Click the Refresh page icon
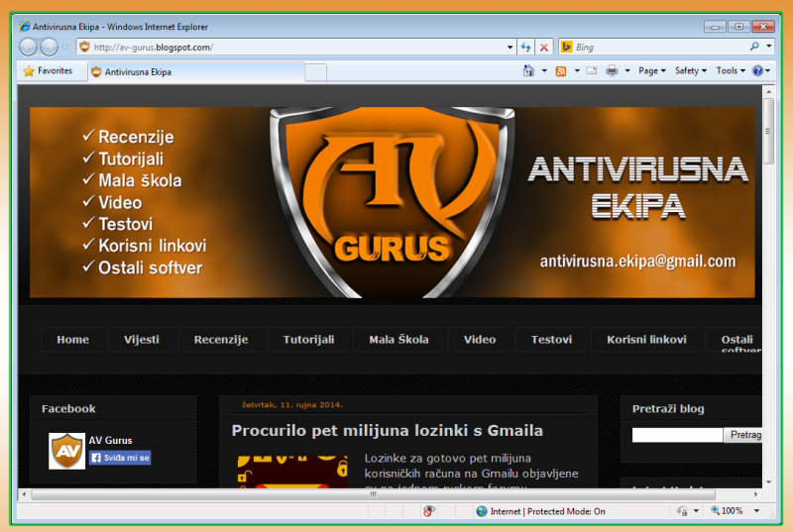Viewport: 793px width, 532px height. click(x=526, y=48)
